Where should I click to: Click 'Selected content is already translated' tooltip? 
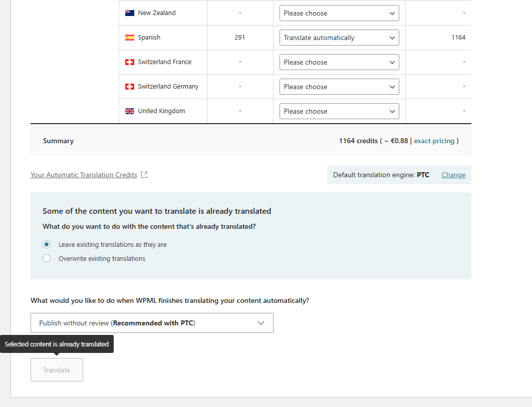[x=57, y=344]
